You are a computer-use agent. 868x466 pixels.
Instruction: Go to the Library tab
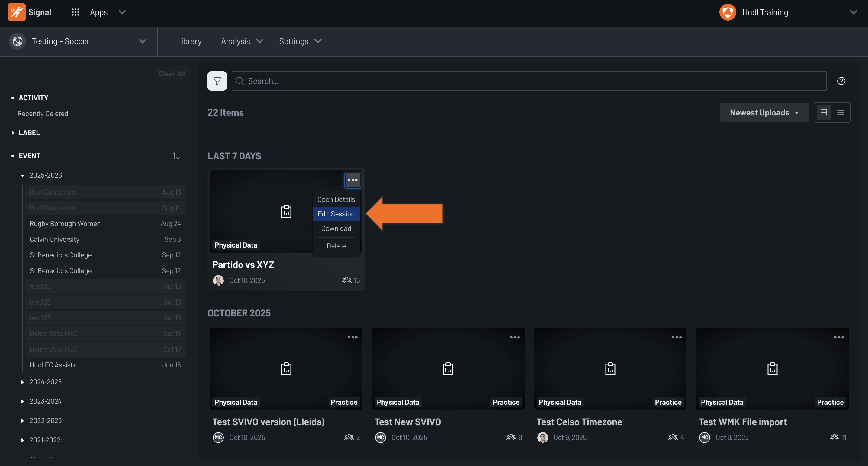click(189, 41)
